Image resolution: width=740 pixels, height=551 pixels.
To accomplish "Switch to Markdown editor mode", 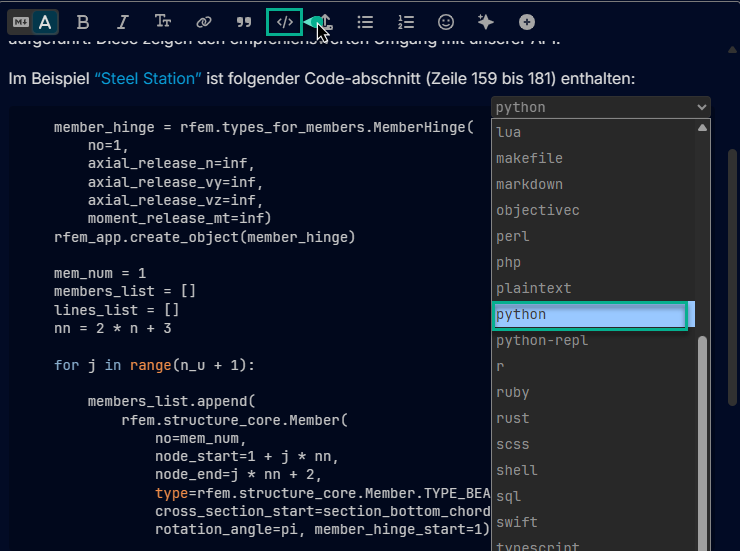I will pos(20,21).
